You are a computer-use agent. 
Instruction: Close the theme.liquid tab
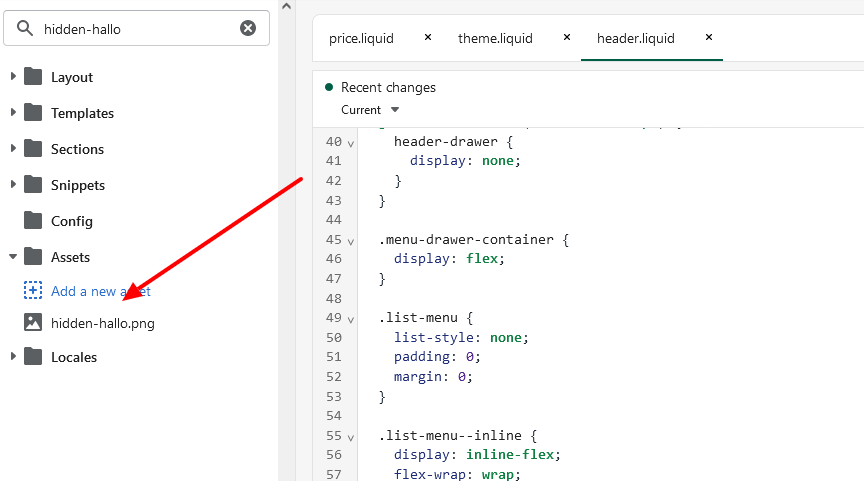566,37
